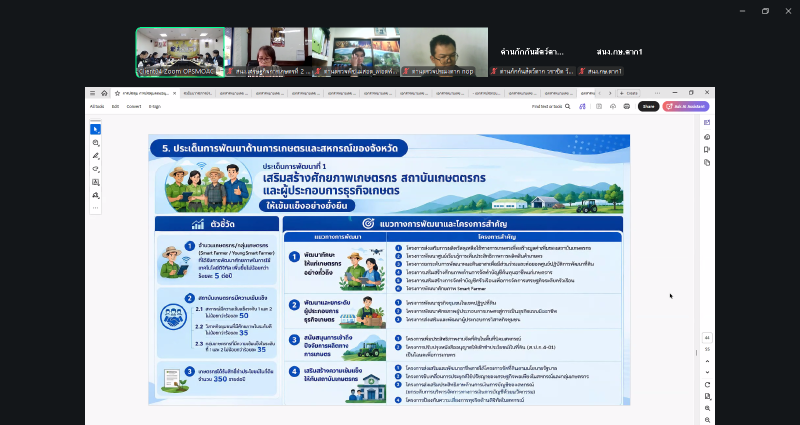Print the document with the printer icon
This screenshot has height=425, width=800.
[x=627, y=107]
